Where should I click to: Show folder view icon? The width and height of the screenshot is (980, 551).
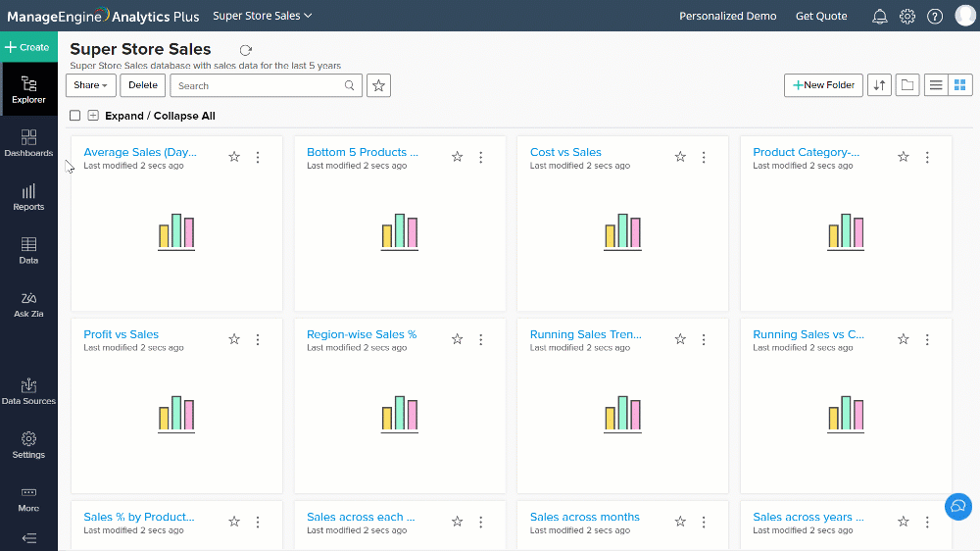[x=907, y=85]
